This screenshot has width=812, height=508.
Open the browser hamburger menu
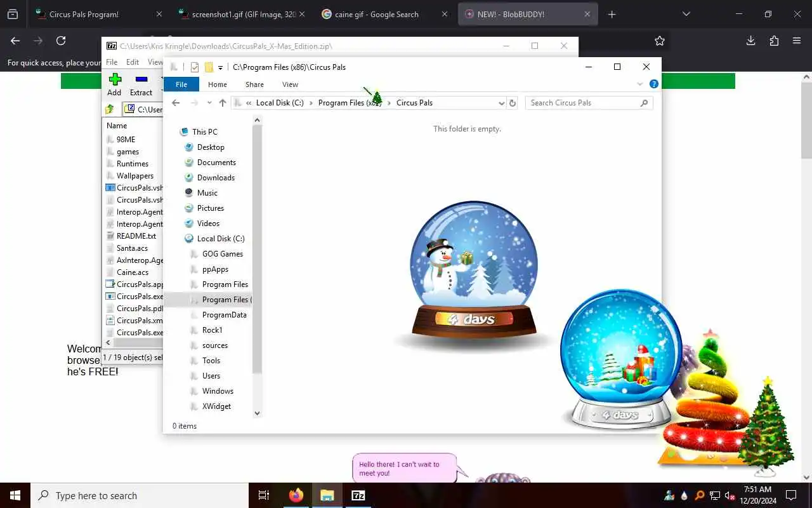(797, 41)
